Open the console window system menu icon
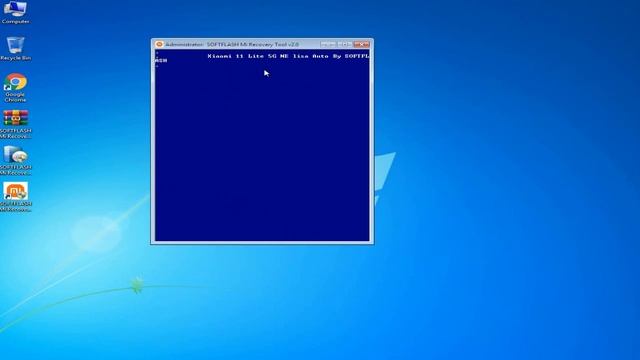This screenshot has width=640, height=360. coord(159,44)
